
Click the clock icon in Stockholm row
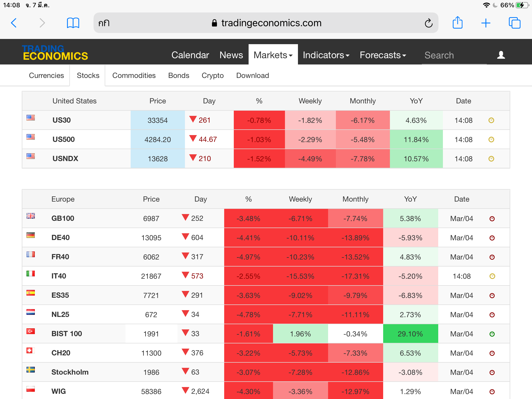coord(492,373)
